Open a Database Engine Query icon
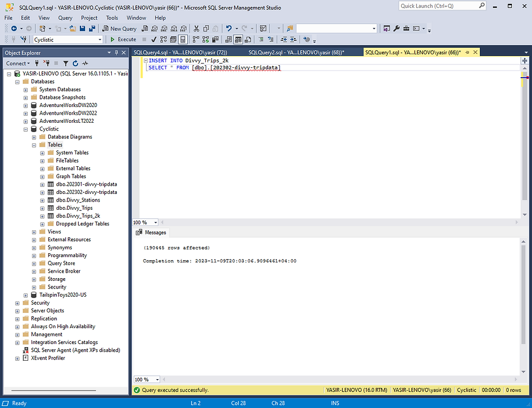Screen dimensions: 532x408 (x=145, y=28)
